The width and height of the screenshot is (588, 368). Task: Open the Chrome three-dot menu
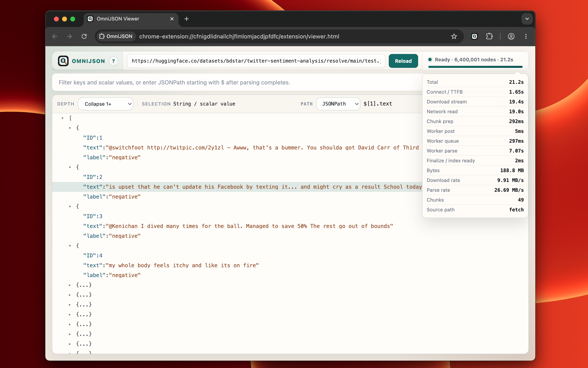point(526,37)
